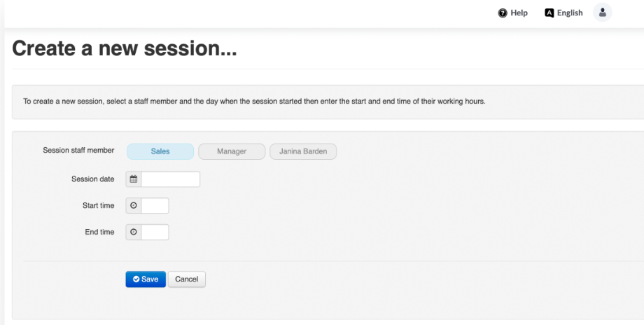This screenshot has width=644, height=325.
Task: Focus the End time input field
Action: pos(155,232)
